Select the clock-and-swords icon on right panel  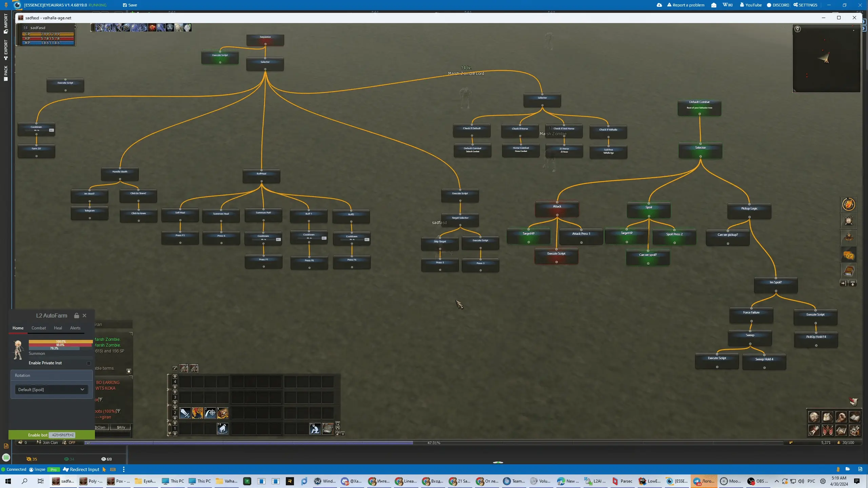(849, 221)
